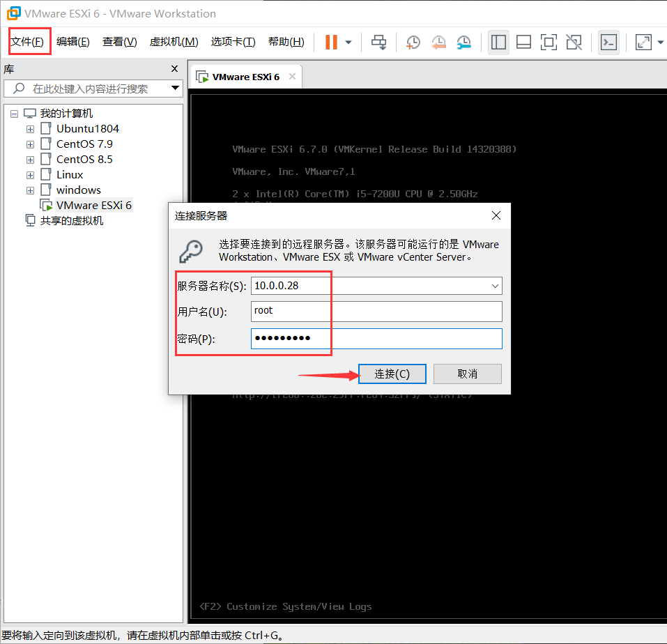Click the 用户名 username field
The width and height of the screenshot is (667, 644).
tap(376, 312)
